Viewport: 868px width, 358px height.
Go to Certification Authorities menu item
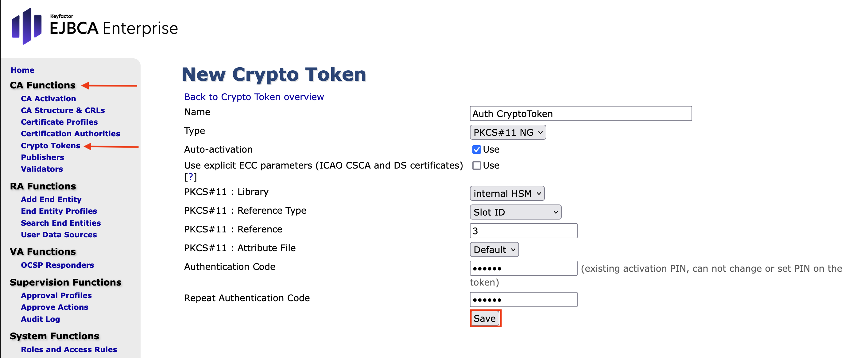tap(70, 134)
